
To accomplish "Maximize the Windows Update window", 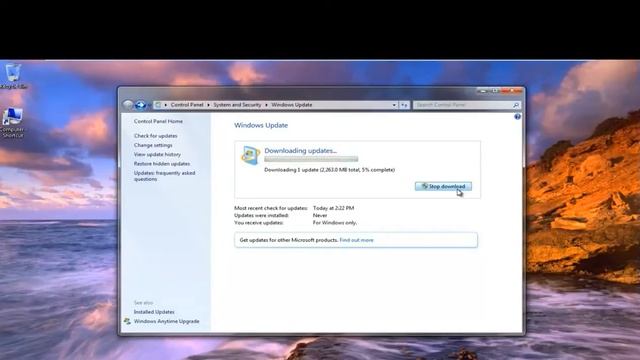I will point(495,91).
